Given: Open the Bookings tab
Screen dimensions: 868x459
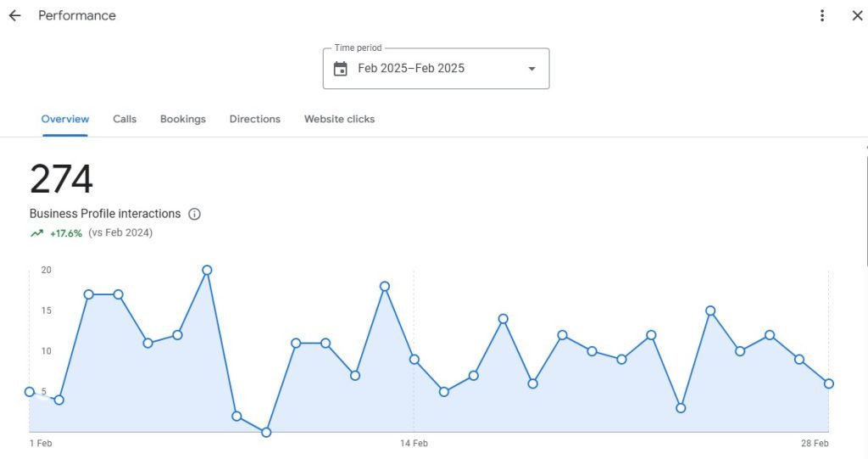Looking at the screenshot, I should pos(183,119).
